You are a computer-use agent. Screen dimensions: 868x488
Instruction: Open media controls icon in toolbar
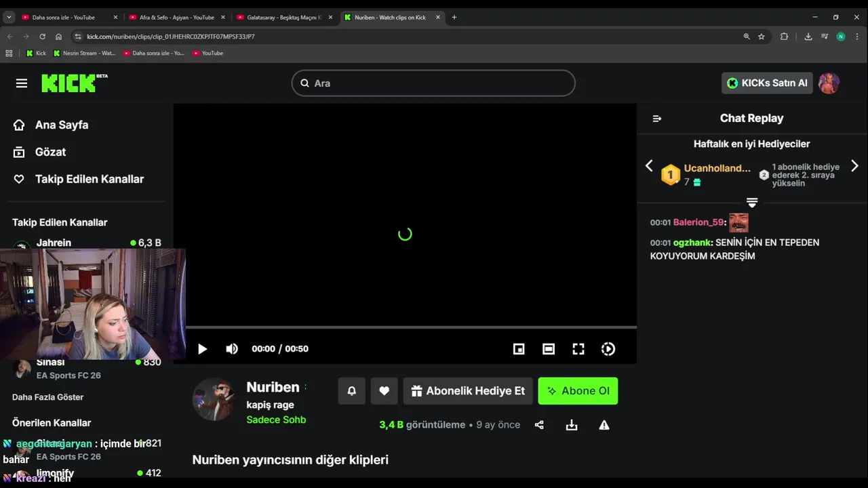(x=825, y=37)
